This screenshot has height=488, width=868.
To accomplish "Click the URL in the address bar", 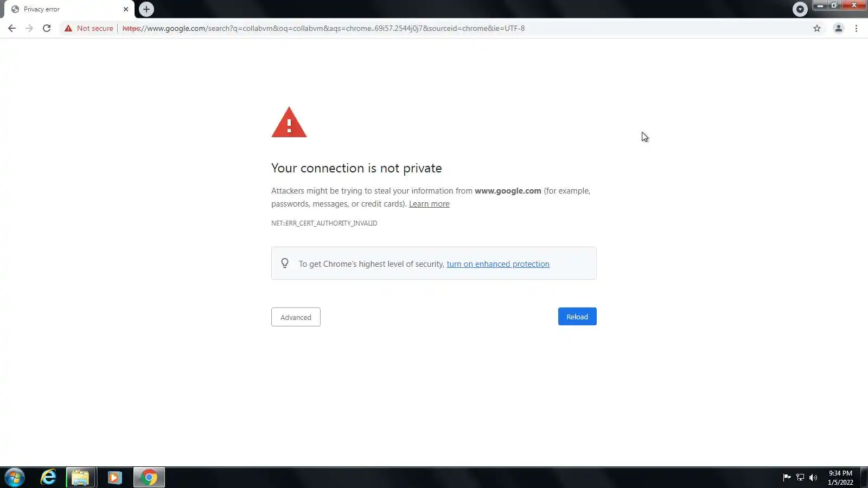I will click(323, 28).
